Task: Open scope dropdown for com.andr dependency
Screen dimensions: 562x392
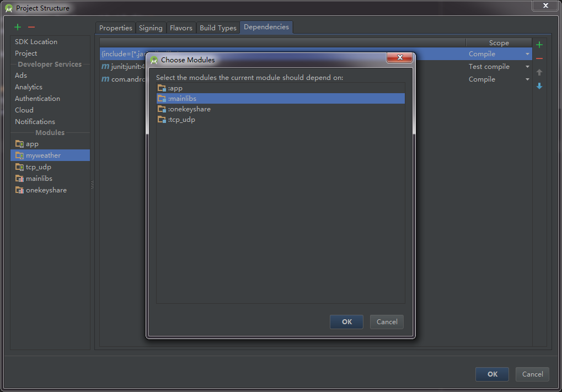Action: point(527,79)
